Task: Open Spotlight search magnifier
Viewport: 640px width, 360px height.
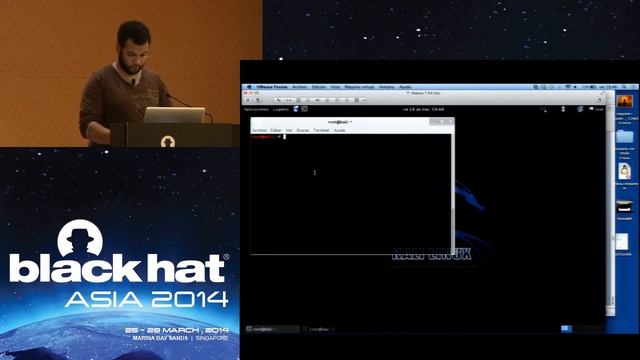Action: pos(623,87)
